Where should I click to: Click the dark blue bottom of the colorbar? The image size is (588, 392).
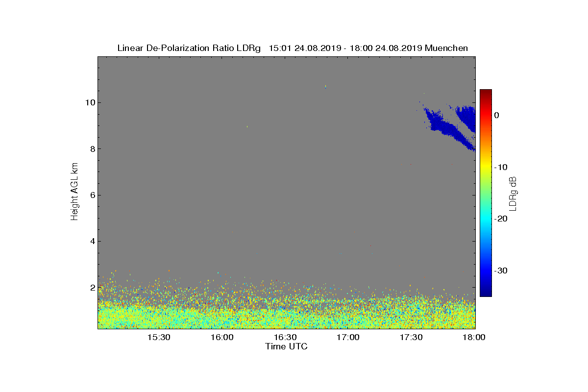coord(486,292)
